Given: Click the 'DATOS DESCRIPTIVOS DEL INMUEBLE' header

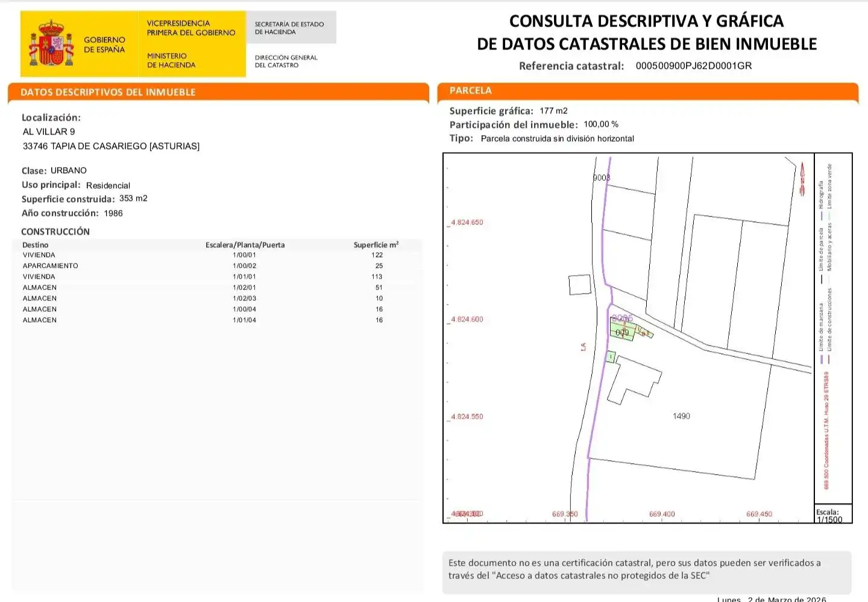Looking at the screenshot, I should click(x=108, y=92).
